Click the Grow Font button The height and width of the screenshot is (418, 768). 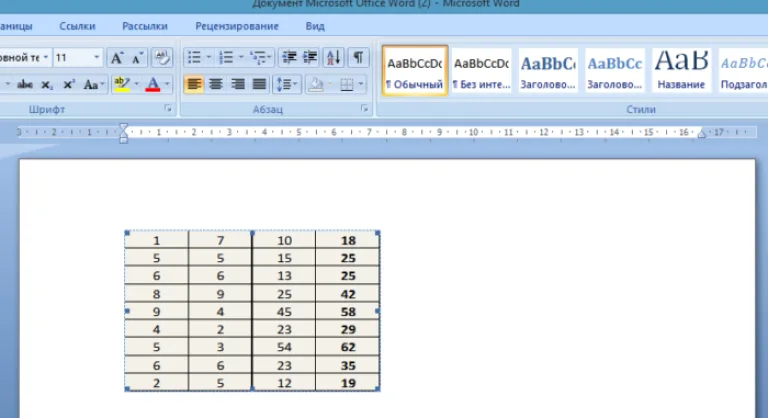(117, 58)
